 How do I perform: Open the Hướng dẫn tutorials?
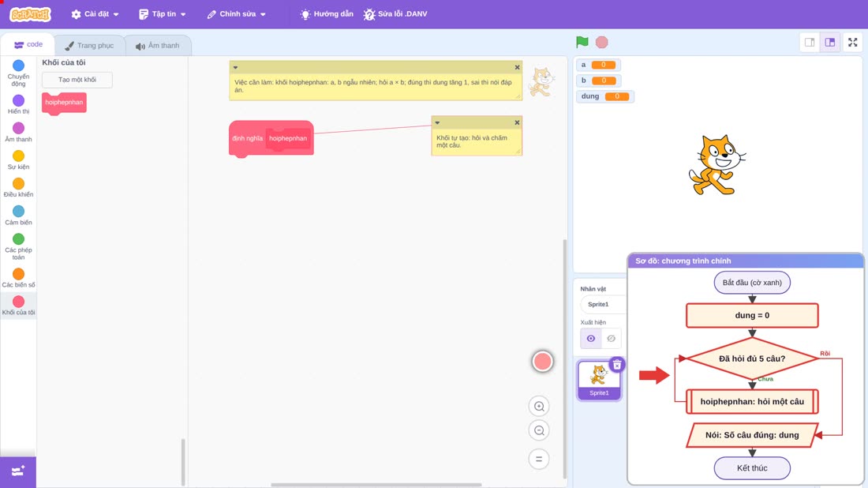pyautogui.click(x=327, y=14)
